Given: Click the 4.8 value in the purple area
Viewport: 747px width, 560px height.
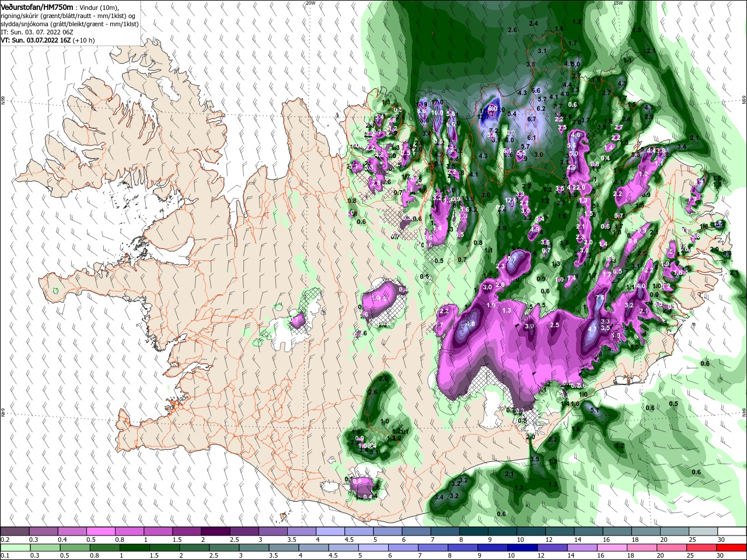Looking at the screenshot, I should point(470,324).
